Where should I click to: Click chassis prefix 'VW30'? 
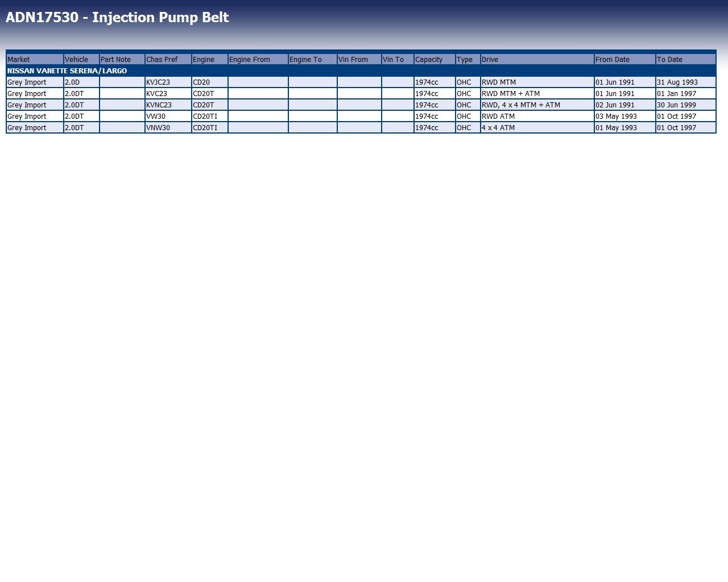pos(168,116)
